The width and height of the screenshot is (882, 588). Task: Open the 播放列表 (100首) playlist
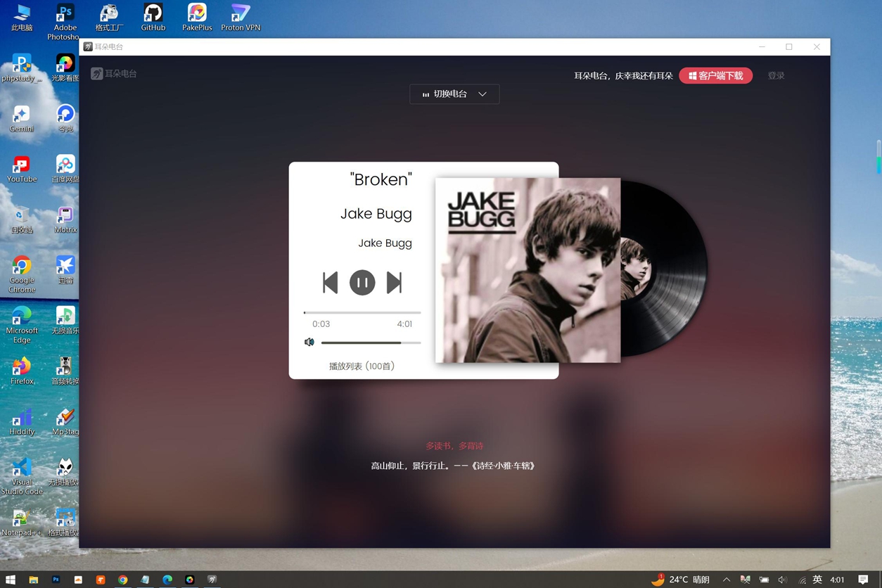click(362, 366)
